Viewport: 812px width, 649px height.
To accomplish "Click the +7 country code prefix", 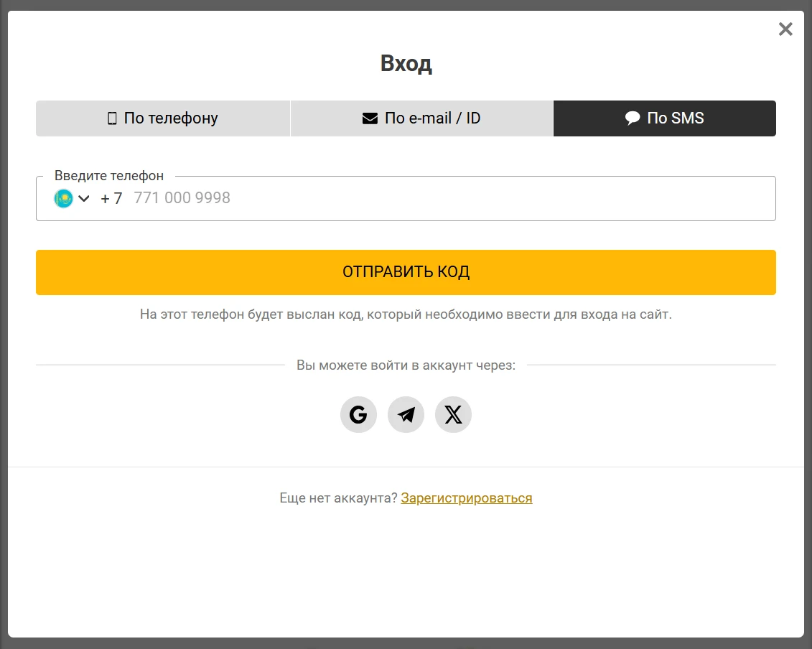I will pos(111,198).
